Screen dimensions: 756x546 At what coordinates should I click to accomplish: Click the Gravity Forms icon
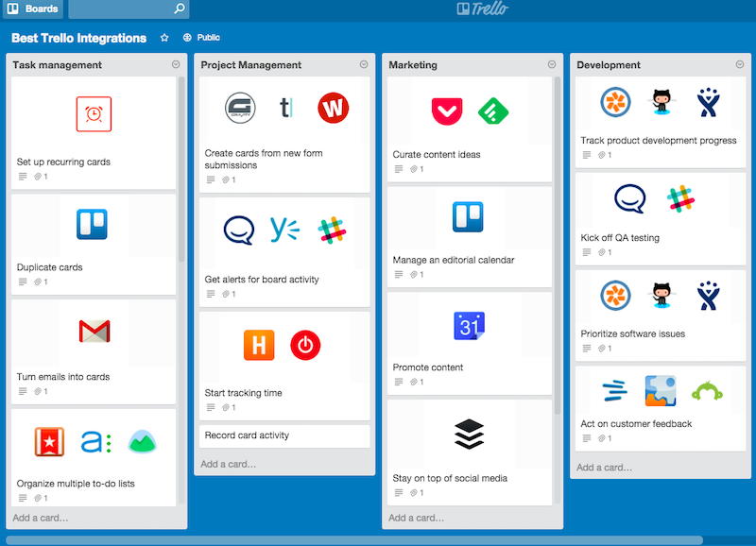pyautogui.click(x=240, y=108)
